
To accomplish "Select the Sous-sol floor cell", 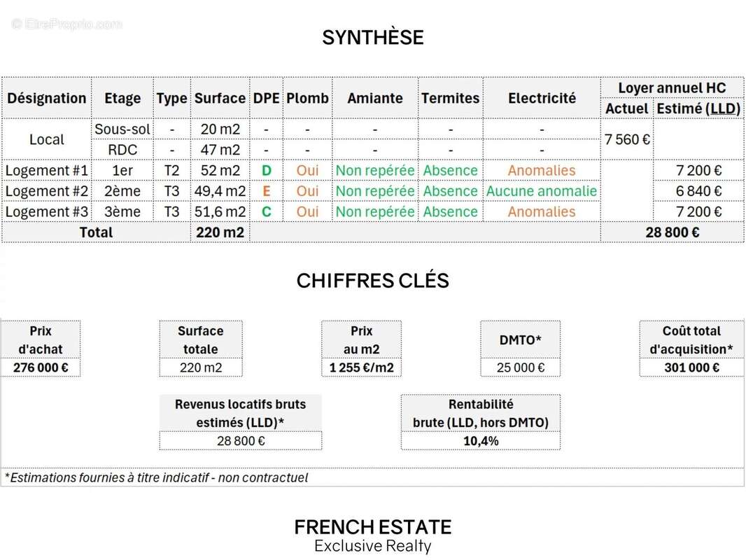I will coord(122,129).
